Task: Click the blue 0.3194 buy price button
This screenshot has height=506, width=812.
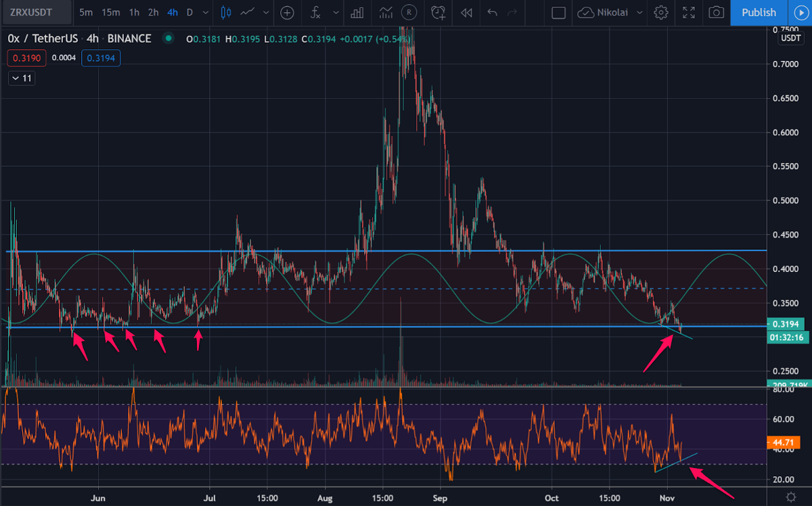Action: [101, 59]
